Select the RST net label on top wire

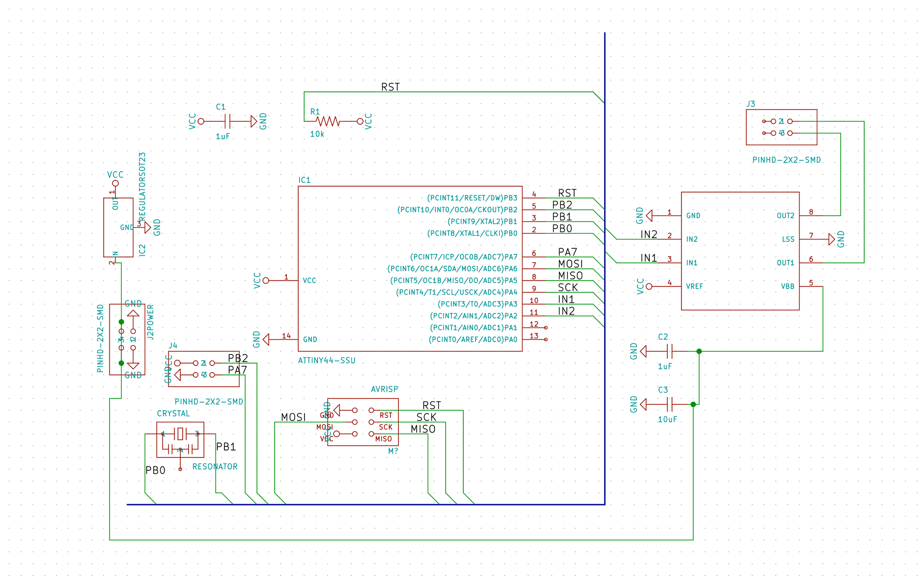pyautogui.click(x=390, y=87)
